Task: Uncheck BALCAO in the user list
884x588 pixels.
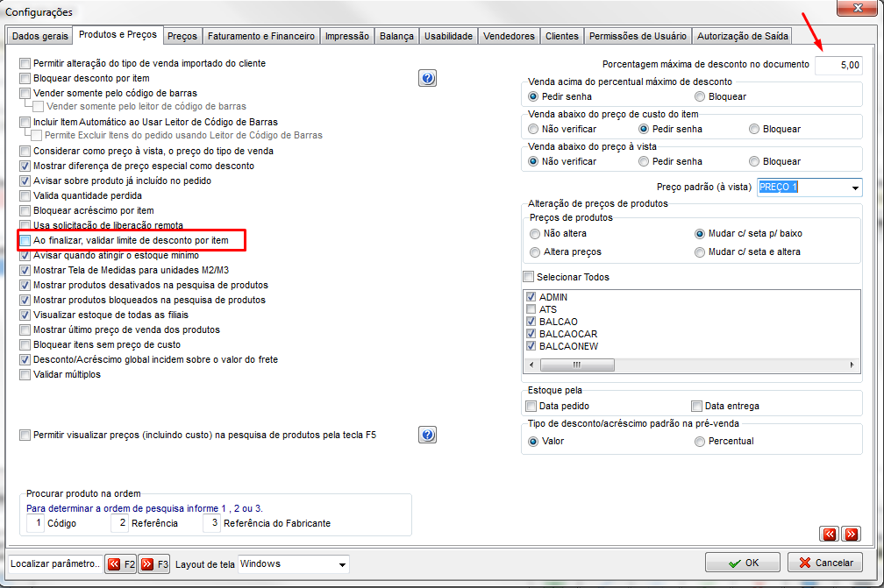Action: coord(531,322)
